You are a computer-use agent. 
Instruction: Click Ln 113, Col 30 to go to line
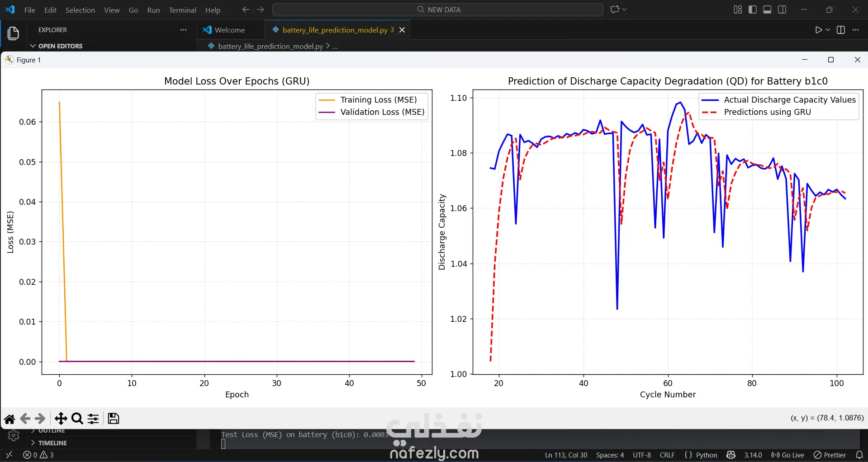click(566, 455)
